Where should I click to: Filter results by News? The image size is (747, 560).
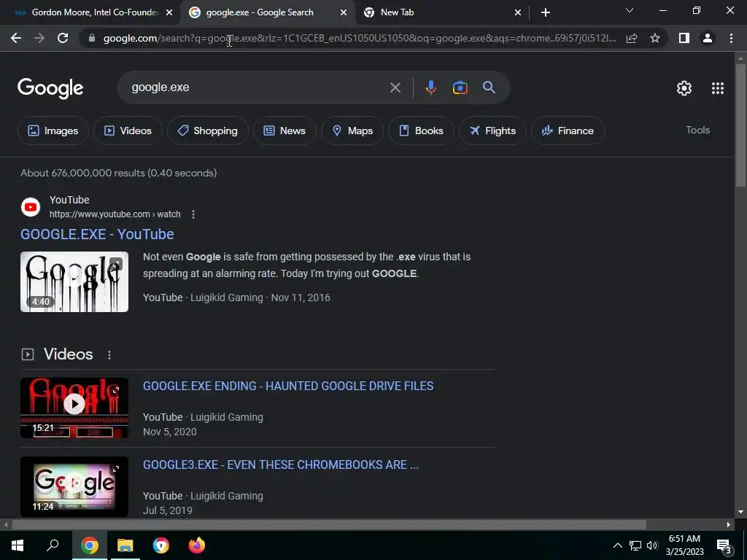[x=285, y=131]
